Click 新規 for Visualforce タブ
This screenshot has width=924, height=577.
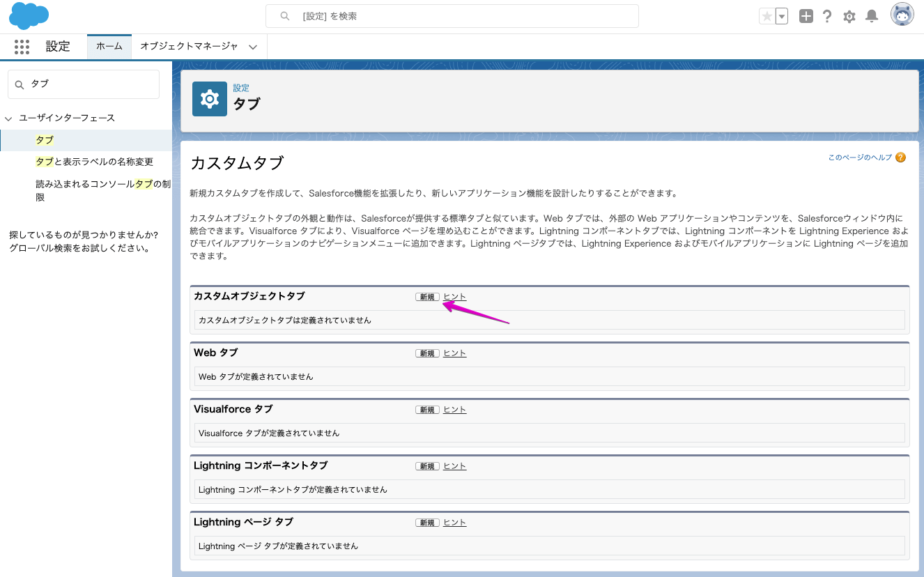coord(427,410)
